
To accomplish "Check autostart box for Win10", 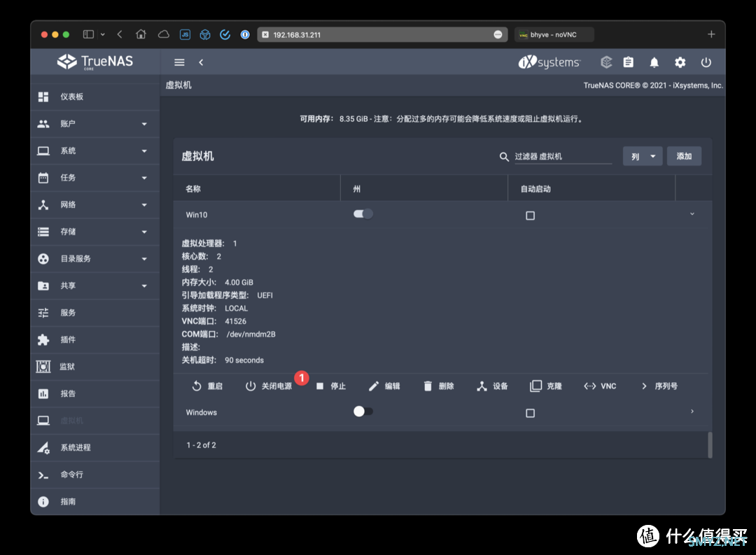I will tap(530, 216).
